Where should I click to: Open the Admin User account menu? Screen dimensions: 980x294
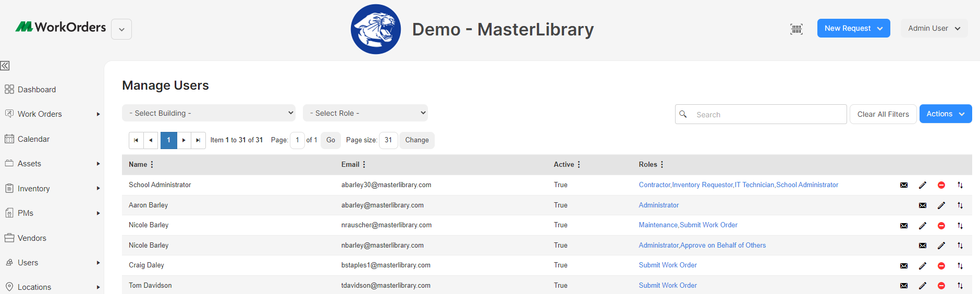[934, 28]
